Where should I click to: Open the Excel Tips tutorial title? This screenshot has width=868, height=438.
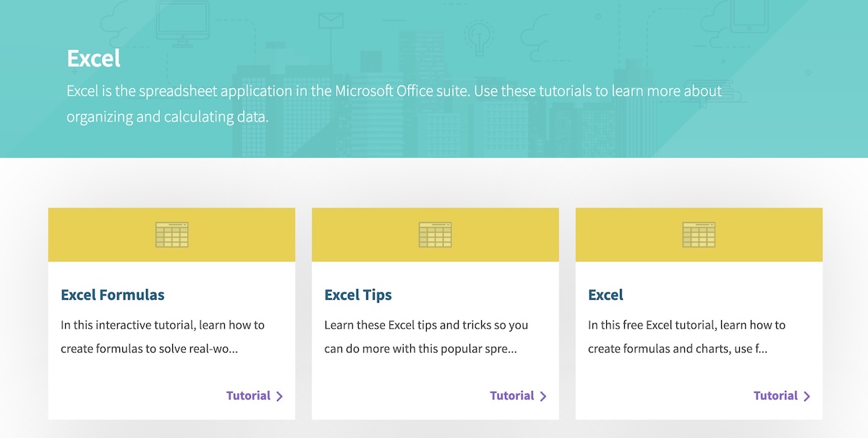point(358,295)
